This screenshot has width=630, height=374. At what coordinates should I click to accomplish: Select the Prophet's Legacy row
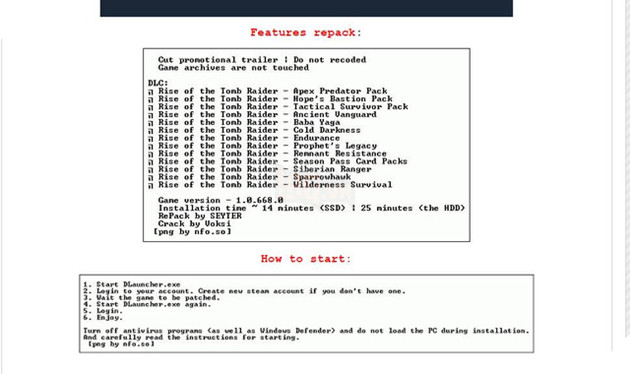tap(262, 145)
